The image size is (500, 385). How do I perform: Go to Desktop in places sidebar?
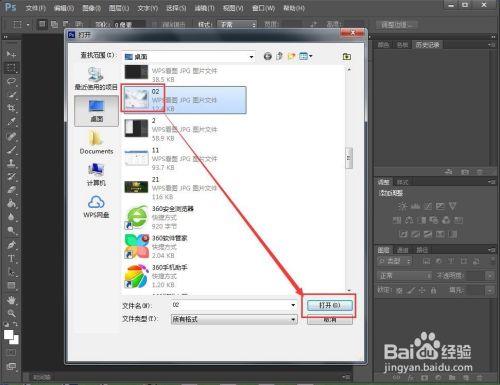[x=96, y=111]
